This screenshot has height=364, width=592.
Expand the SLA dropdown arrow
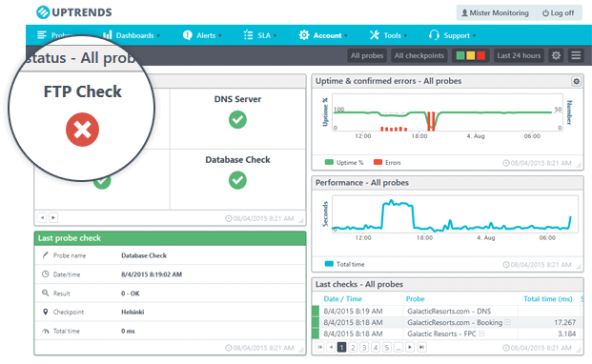pyautogui.click(x=275, y=36)
